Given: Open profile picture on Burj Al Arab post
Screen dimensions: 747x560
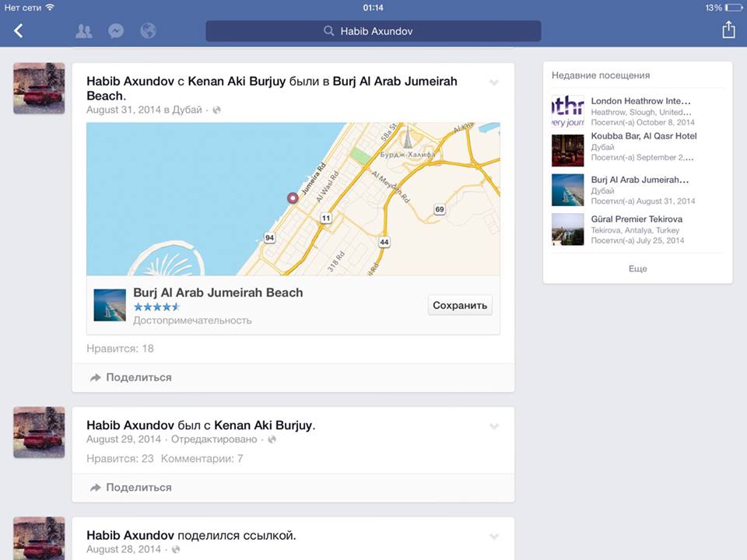Looking at the screenshot, I should coord(39,88).
